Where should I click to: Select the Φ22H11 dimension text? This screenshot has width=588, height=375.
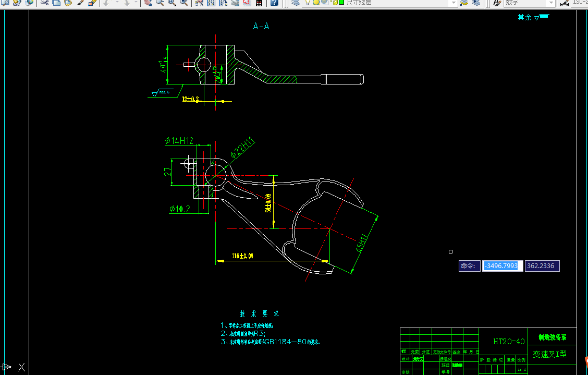(x=242, y=148)
